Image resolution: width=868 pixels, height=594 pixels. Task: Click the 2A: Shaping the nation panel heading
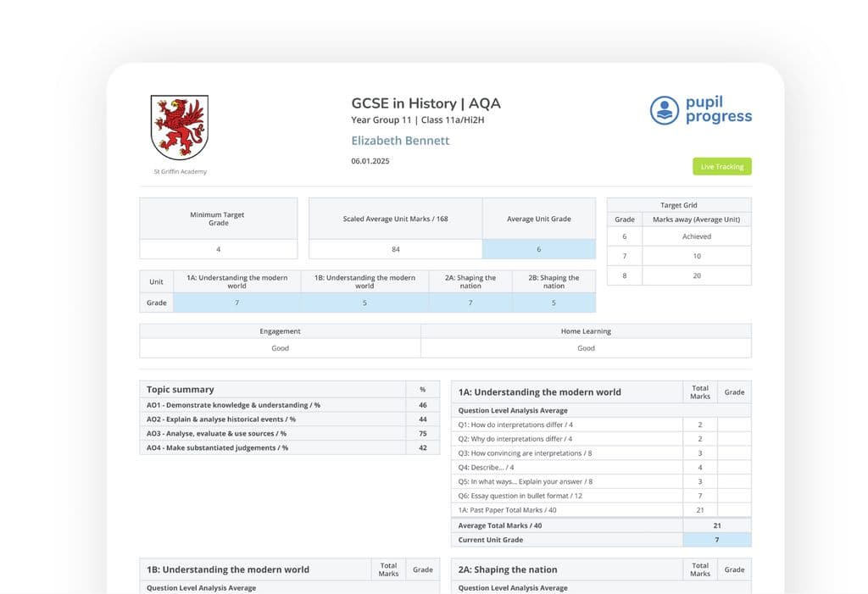(x=508, y=569)
